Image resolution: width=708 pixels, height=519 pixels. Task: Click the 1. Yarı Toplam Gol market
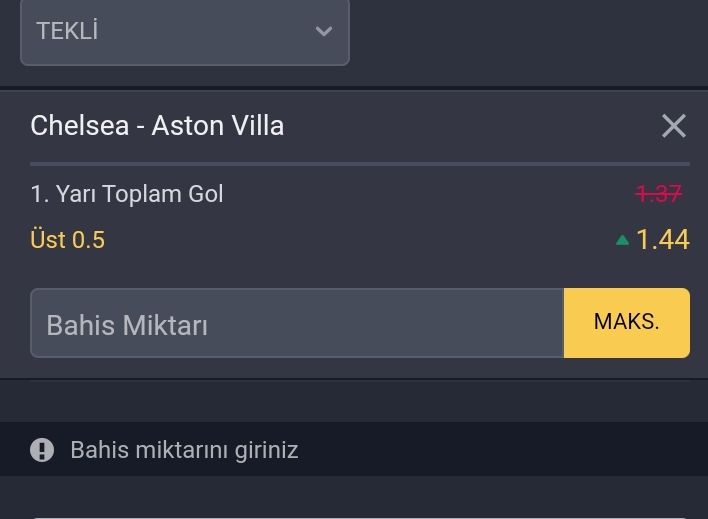click(x=127, y=194)
